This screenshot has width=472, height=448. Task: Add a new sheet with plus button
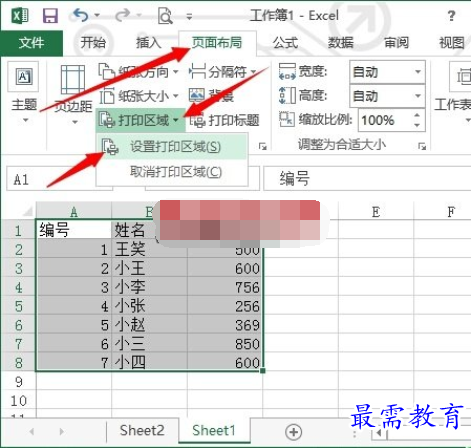[294, 432]
